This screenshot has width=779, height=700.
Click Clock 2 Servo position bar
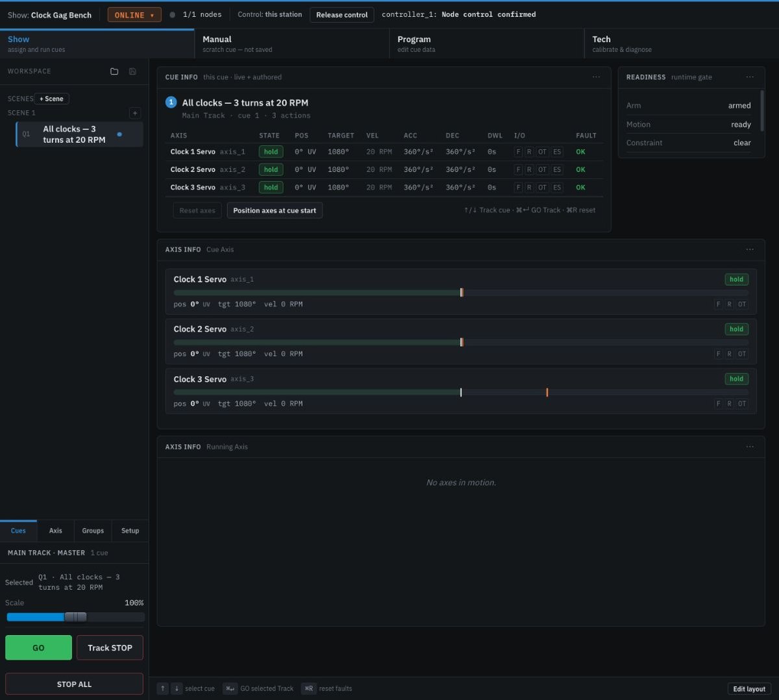click(461, 343)
